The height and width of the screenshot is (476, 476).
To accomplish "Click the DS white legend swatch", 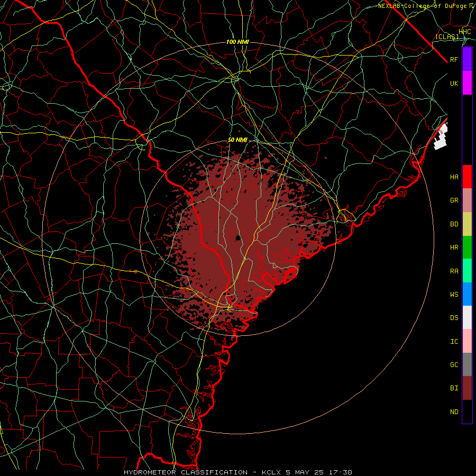I will pyautogui.click(x=467, y=317).
